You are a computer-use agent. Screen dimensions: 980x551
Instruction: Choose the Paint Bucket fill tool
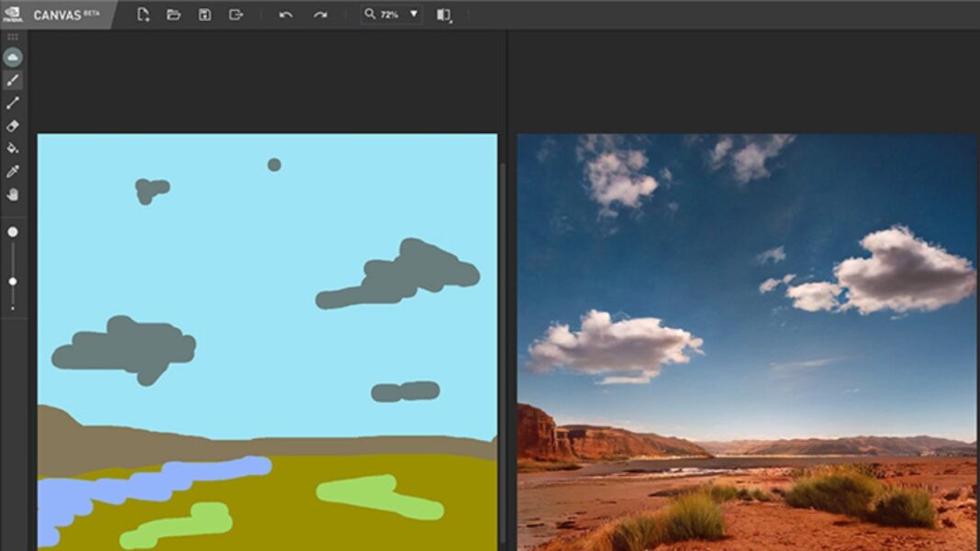13,148
